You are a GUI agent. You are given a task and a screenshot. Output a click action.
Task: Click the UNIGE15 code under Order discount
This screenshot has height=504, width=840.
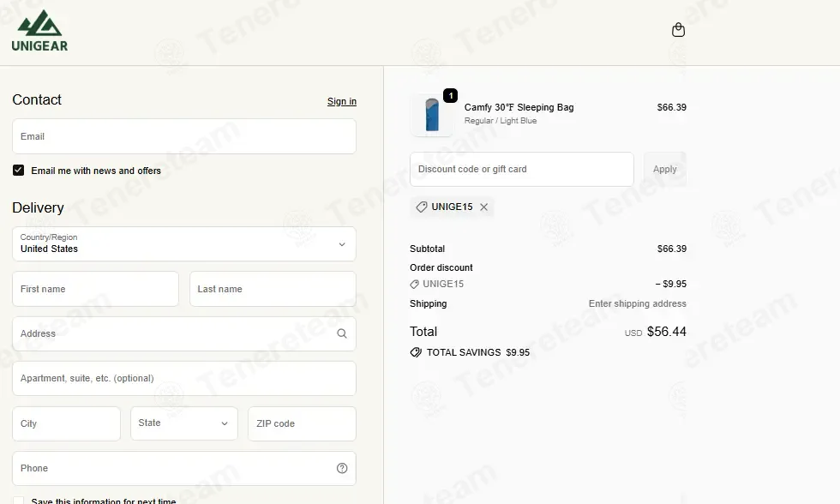443,284
